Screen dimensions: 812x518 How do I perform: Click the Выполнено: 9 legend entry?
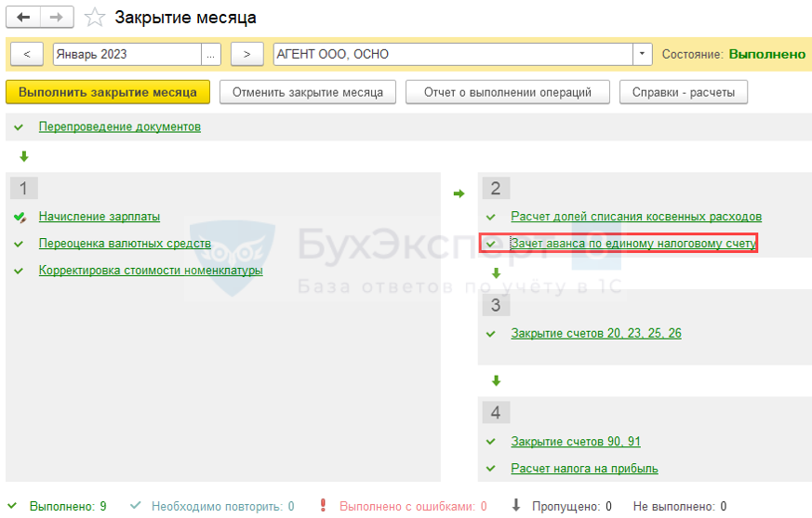click(68, 506)
